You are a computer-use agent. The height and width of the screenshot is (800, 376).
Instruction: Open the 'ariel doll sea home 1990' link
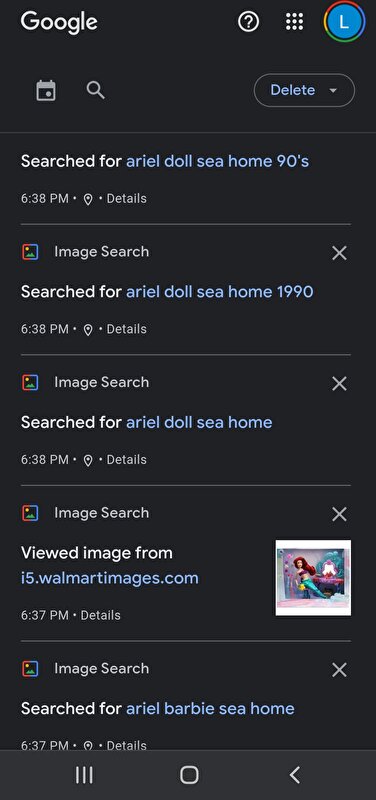tap(219, 292)
